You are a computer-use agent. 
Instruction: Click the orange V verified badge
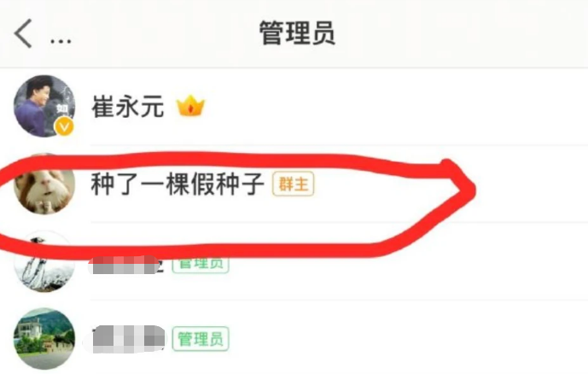[64, 126]
